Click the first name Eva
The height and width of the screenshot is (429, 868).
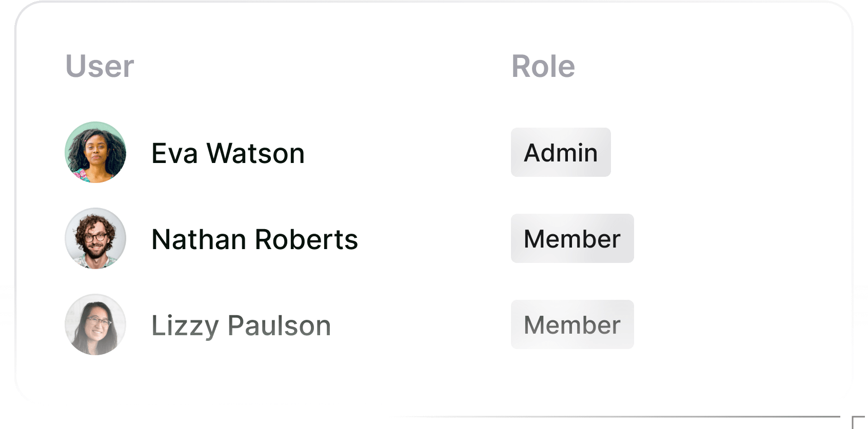tap(174, 153)
